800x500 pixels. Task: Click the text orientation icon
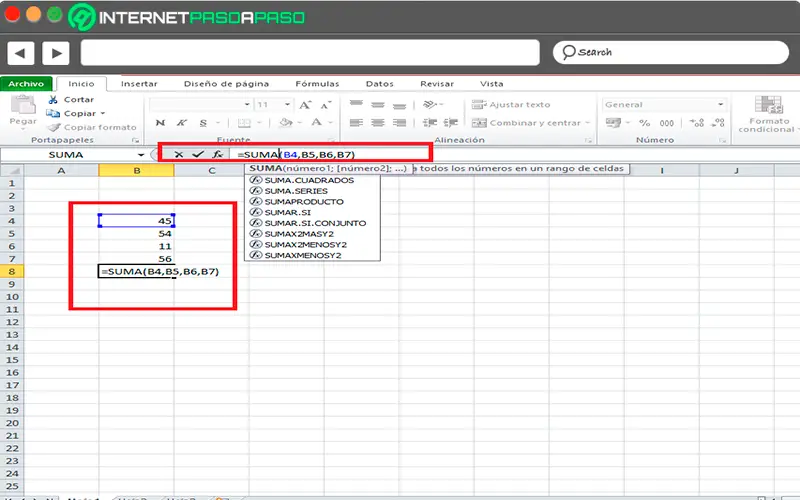430,105
